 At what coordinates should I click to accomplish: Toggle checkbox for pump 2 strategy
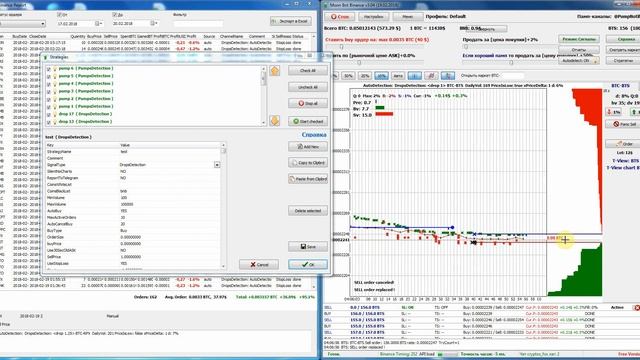[x=49, y=99]
